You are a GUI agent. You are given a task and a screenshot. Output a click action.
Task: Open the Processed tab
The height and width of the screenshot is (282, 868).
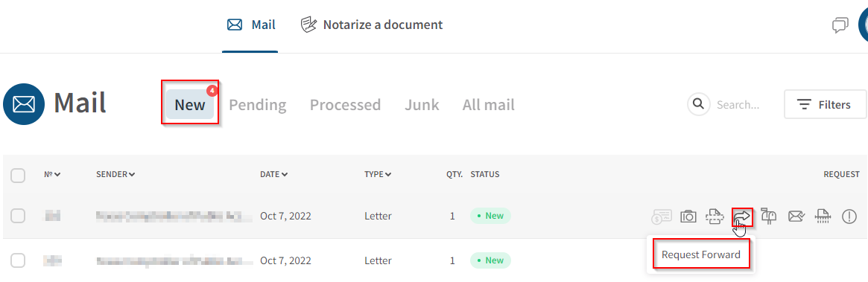[346, 104]
